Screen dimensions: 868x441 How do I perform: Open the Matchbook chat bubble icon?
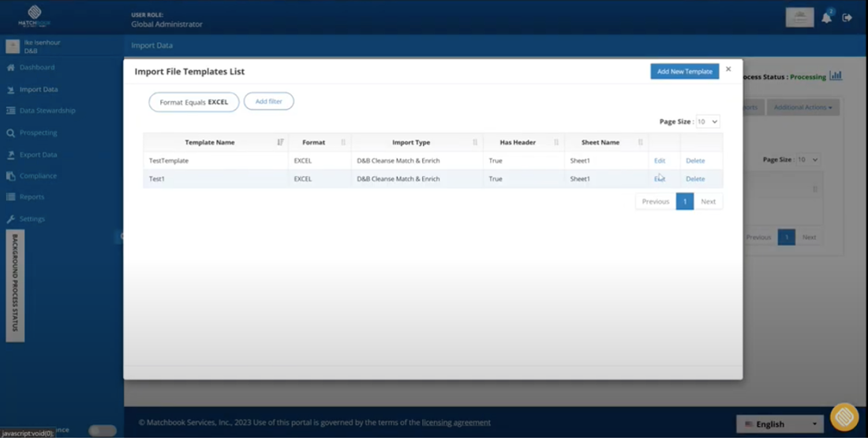click(844, 417)
